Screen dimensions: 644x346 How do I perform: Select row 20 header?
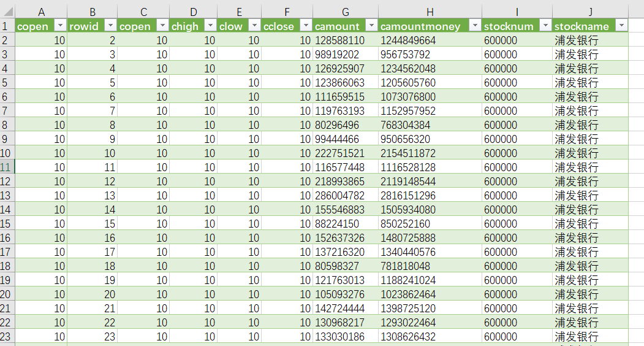click(7, 294)
